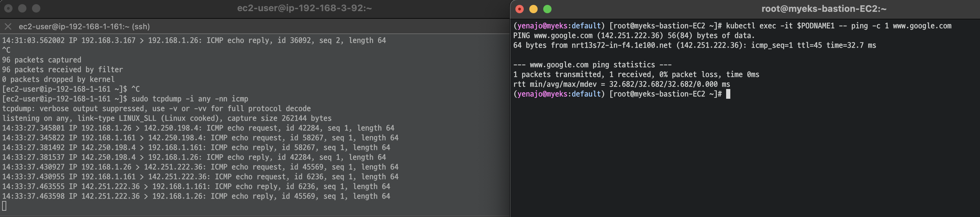Click the kubectl exec ping www.google.com command
This screenshot has height=217, width=980.
(838, 26)
